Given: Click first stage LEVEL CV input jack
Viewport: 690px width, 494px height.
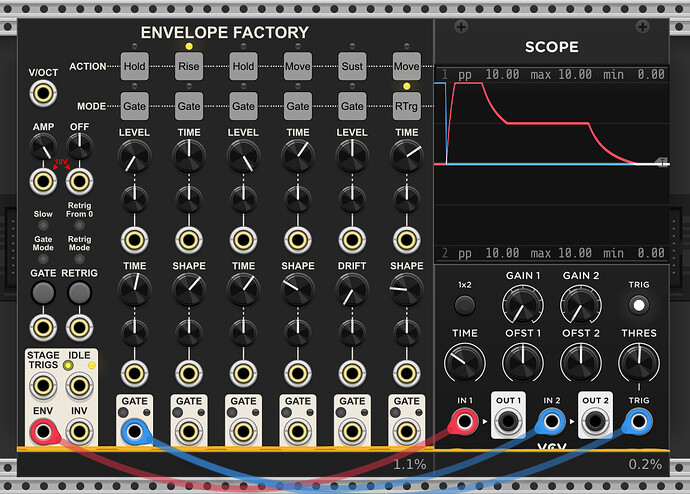Looking at the screenshot, I should click(x=134, y=240).
